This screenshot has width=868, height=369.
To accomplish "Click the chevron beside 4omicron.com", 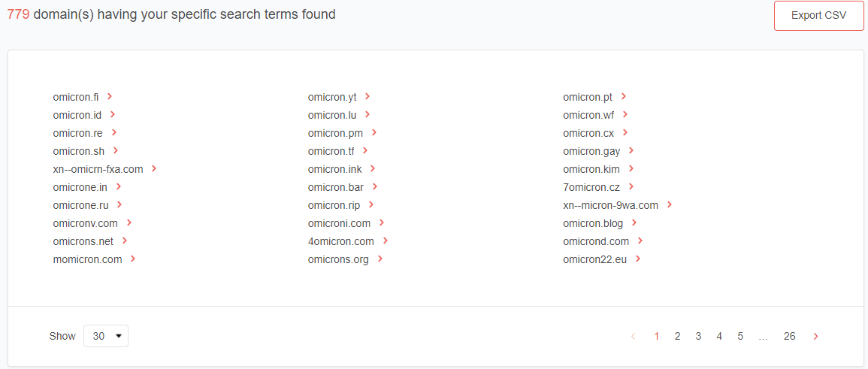I will click(386, 240).
